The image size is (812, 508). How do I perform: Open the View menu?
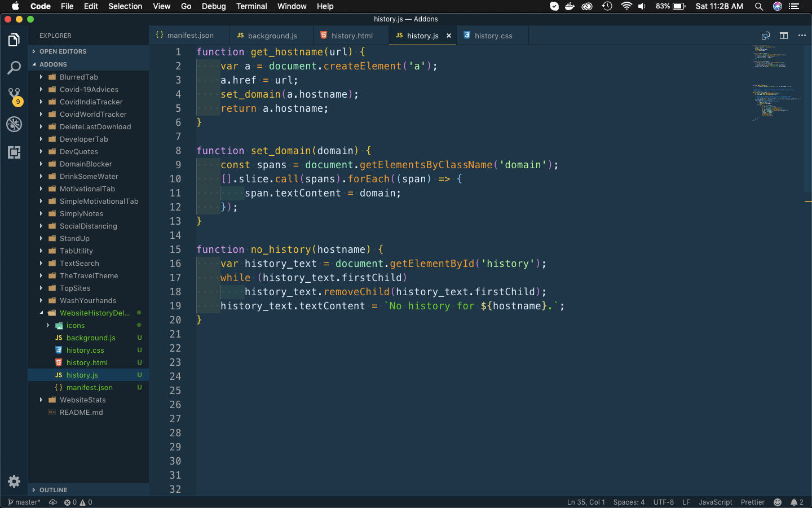pos(161,6)
